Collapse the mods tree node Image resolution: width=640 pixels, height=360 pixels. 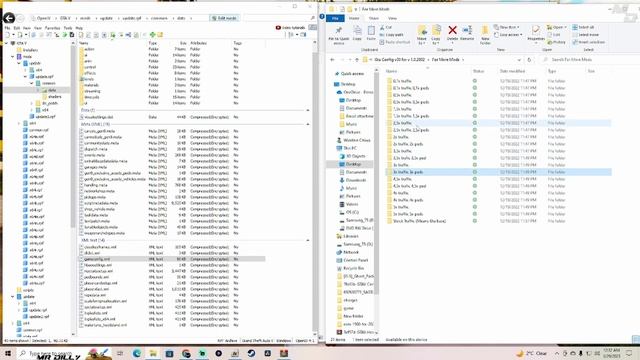[x=13, y=56]
